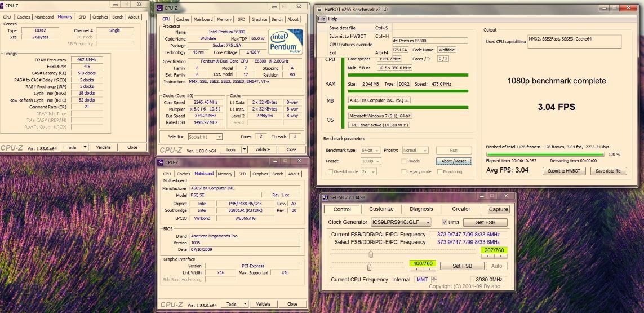Enable the Overkill mode checkbox
Viewport: 644px width, 313px height.
point(330,171)
